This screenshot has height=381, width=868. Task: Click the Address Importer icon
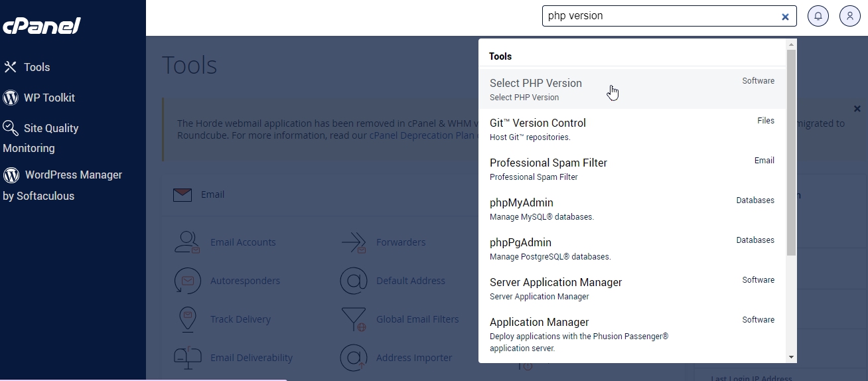click(354, 358)
